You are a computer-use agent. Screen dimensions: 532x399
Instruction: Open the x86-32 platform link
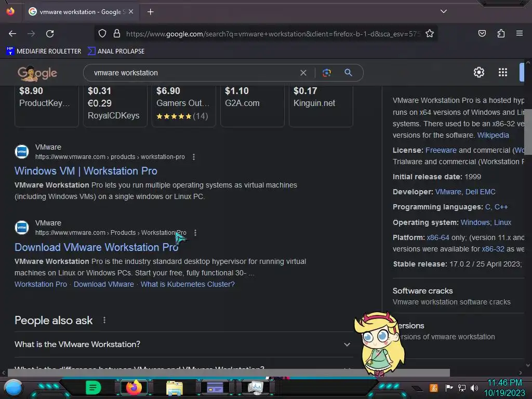493,249
